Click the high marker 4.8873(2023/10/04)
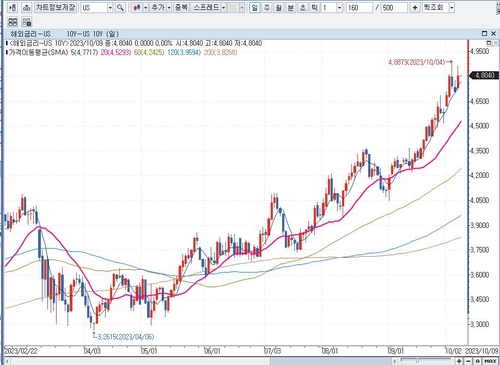The height and width of the screenshot is (365, 500). click(x=417, y=62)
